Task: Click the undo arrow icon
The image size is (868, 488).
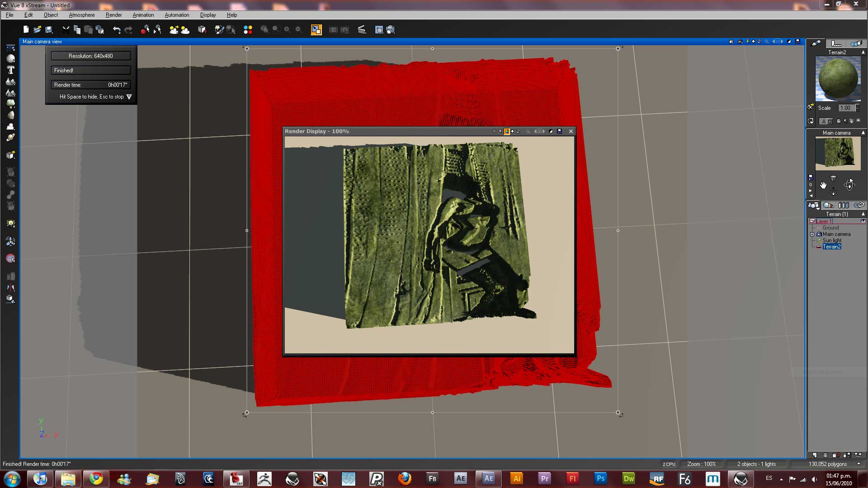Action: coord(117,30)
